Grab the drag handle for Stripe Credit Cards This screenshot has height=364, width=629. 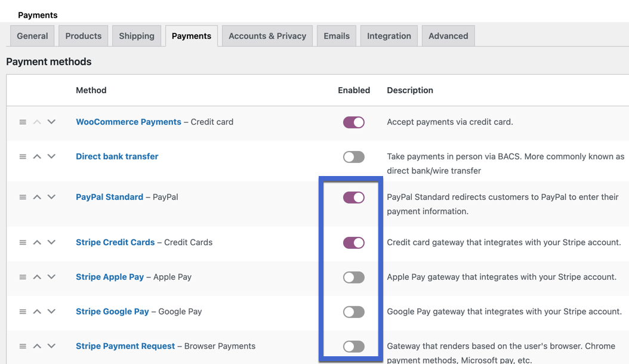(23, 242)
